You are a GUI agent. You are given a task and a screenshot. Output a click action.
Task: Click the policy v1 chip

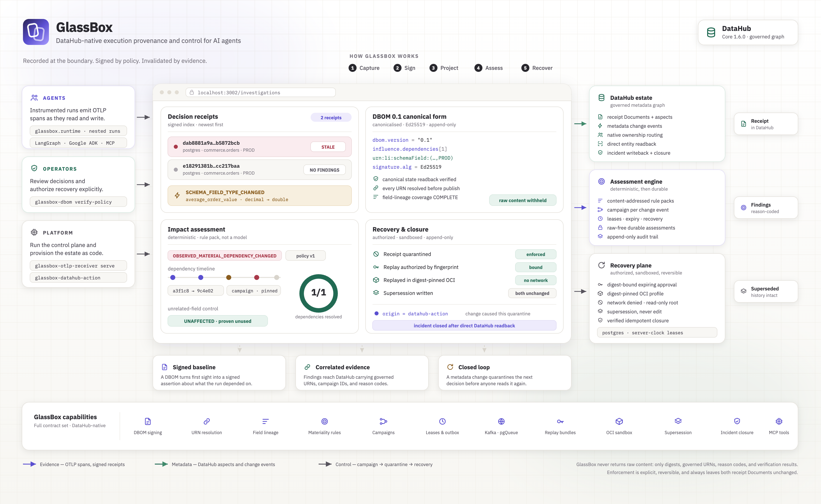pos(306,256)
